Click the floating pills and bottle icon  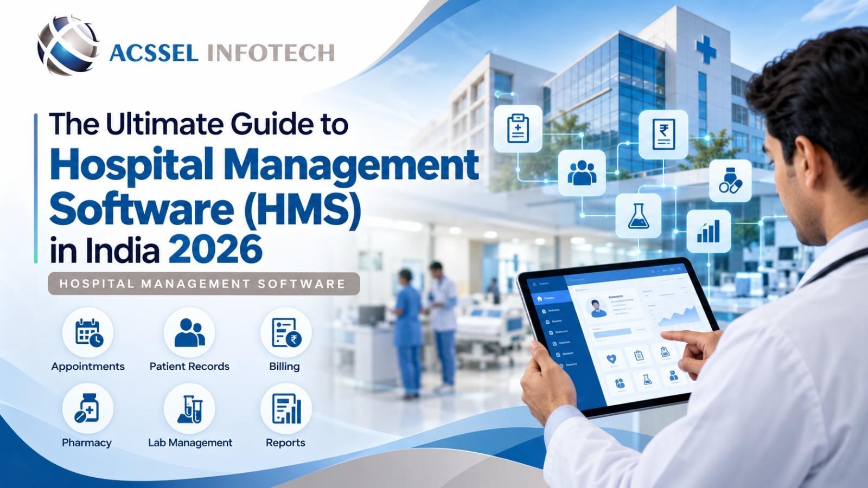click(x=730, y=181)
